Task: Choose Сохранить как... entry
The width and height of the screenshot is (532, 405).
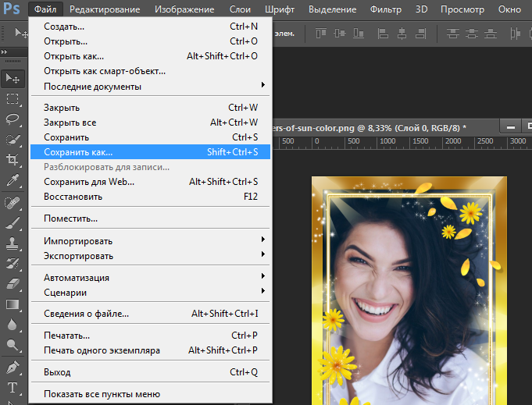Action: point(150,152)
